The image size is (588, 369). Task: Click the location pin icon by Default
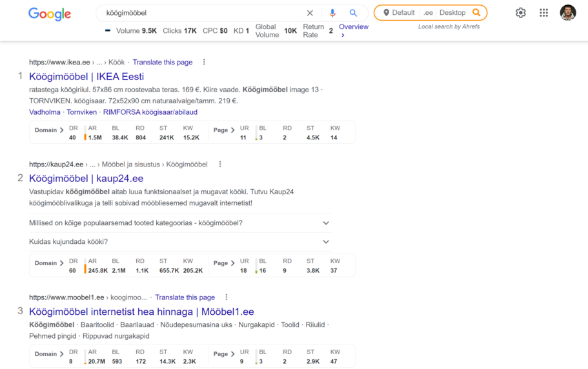(386, 13)
